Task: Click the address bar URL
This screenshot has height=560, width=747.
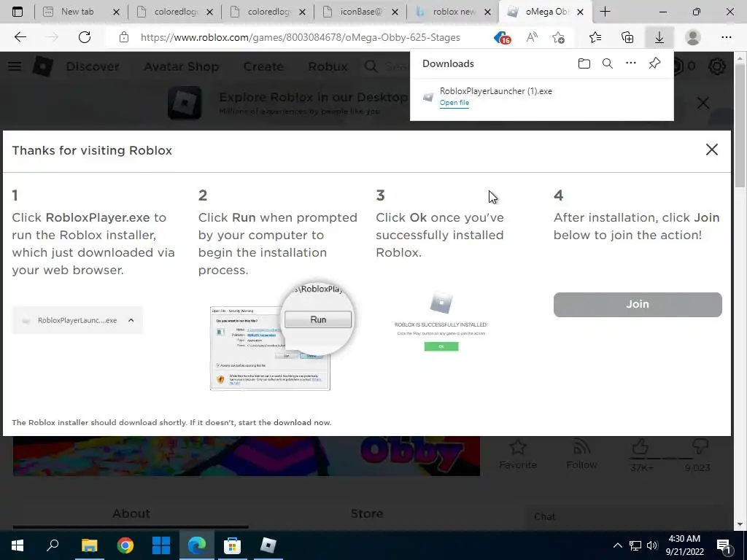Action: (x=300, y=37)
